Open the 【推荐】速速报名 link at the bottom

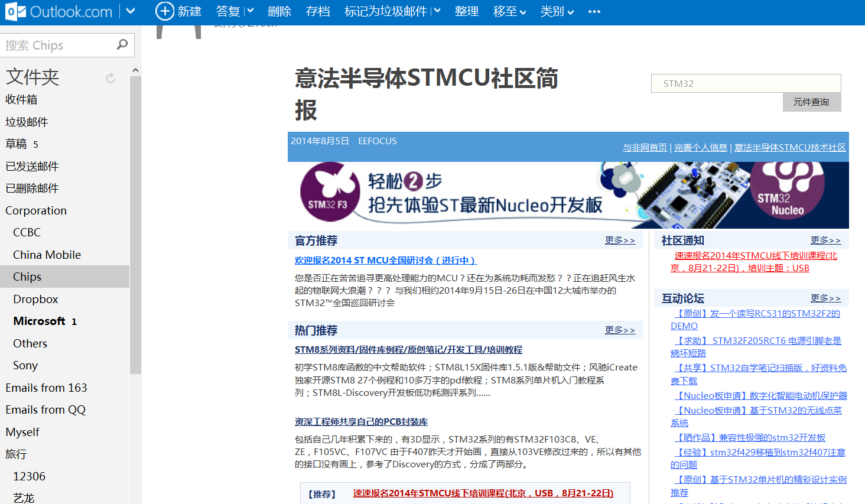coord(483,493)
